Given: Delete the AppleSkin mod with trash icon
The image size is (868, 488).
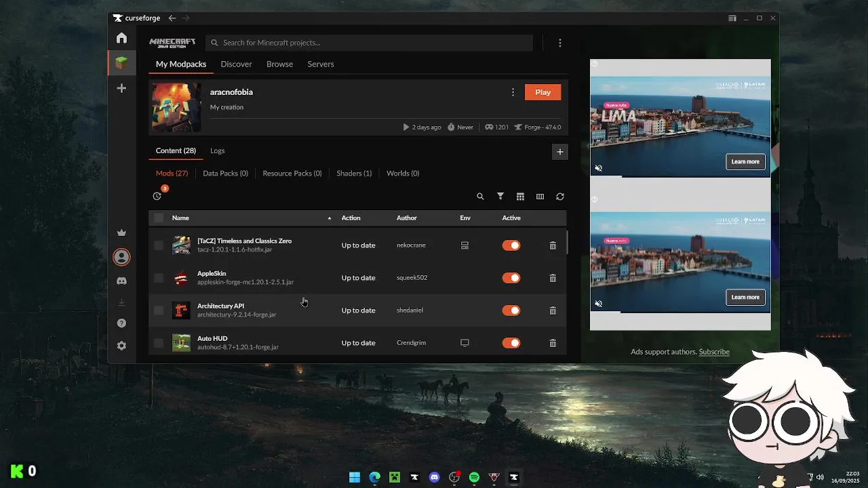Looking at the screenshot, I should pyautogui.click(x=553, y=278).
